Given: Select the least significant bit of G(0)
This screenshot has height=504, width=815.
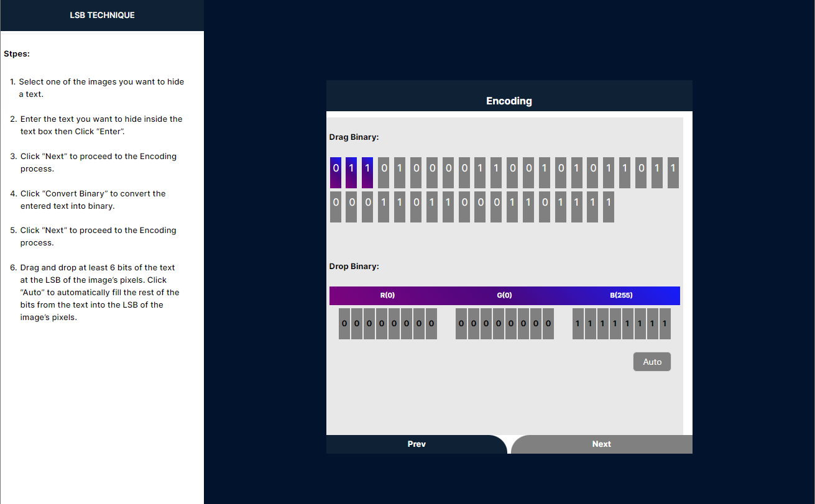Looking at the screenshot, I should point(548,324).
